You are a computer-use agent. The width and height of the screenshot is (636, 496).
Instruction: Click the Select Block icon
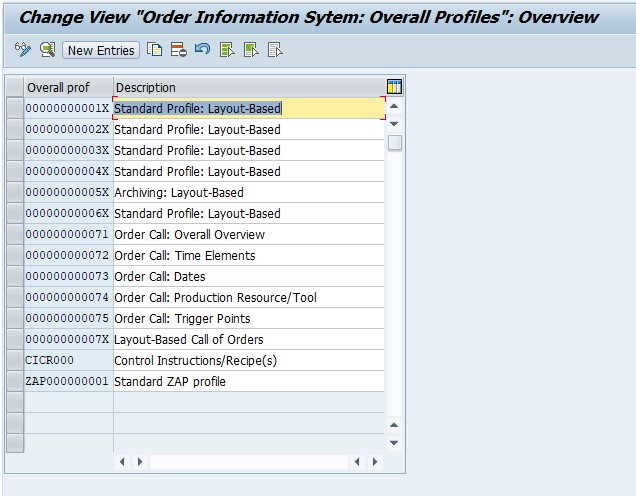pyautogui.click(x=251, y=50)
